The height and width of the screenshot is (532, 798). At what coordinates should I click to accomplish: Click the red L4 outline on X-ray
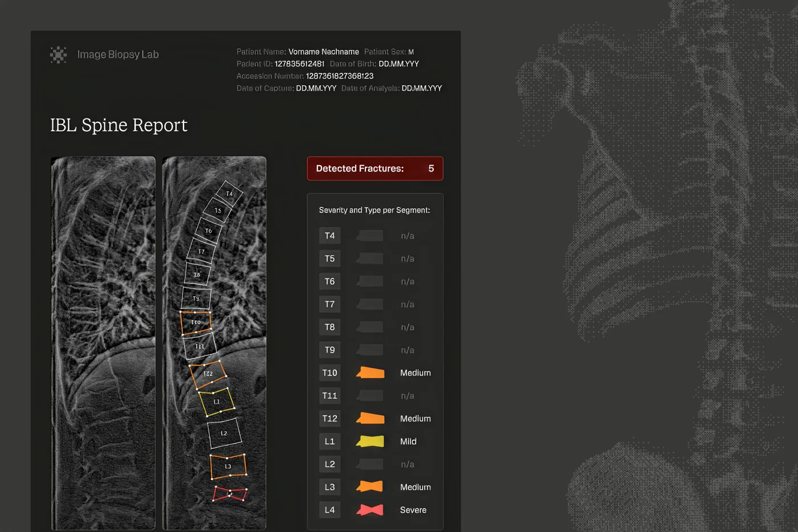[x=230, y=493]
